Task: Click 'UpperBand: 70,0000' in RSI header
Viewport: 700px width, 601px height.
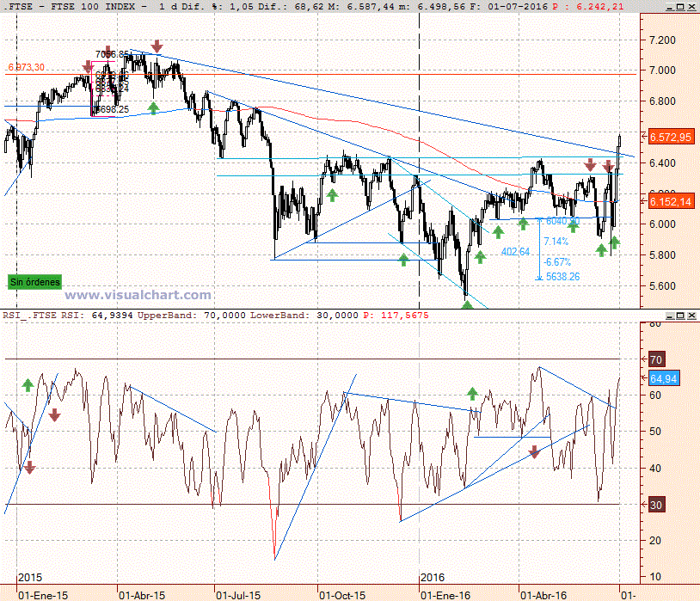Action: (192, 316)
